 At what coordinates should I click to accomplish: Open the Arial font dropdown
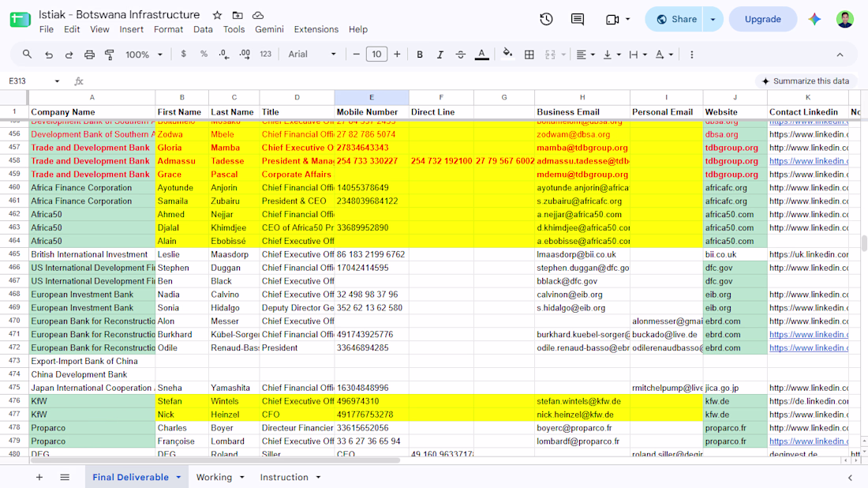pos(312,54)
